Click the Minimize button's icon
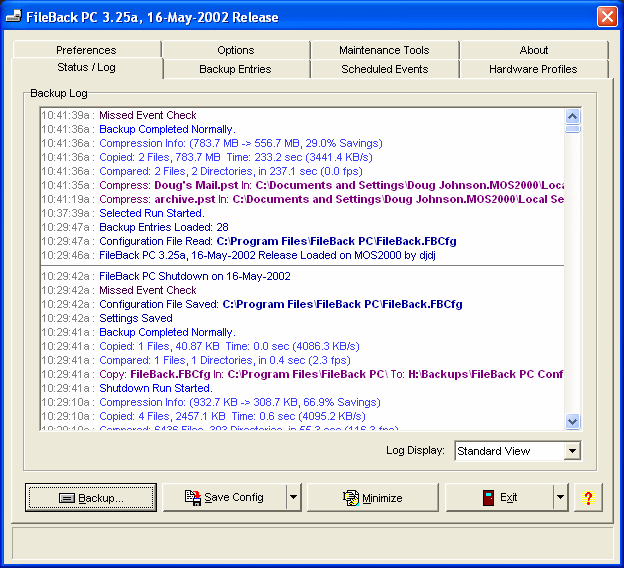Image resolution: width=624 pixels, height=568 pixels. tap(351, 498)
